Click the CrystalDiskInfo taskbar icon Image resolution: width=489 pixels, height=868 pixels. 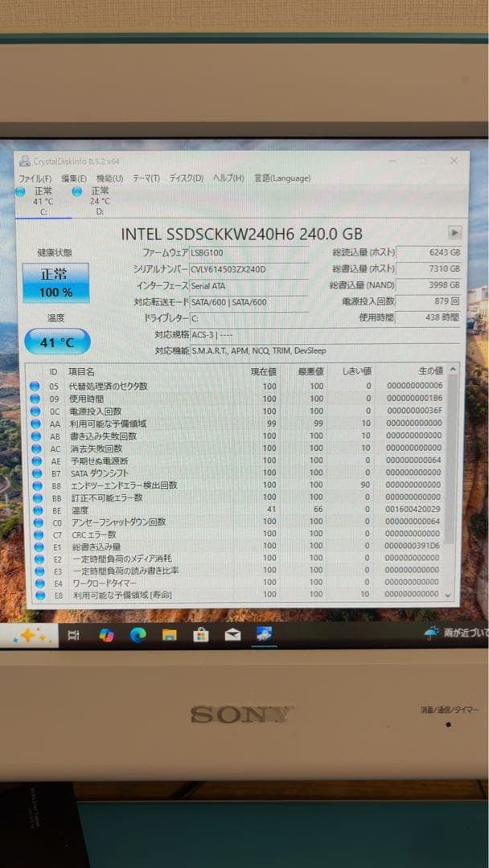(x=264, y=634)
